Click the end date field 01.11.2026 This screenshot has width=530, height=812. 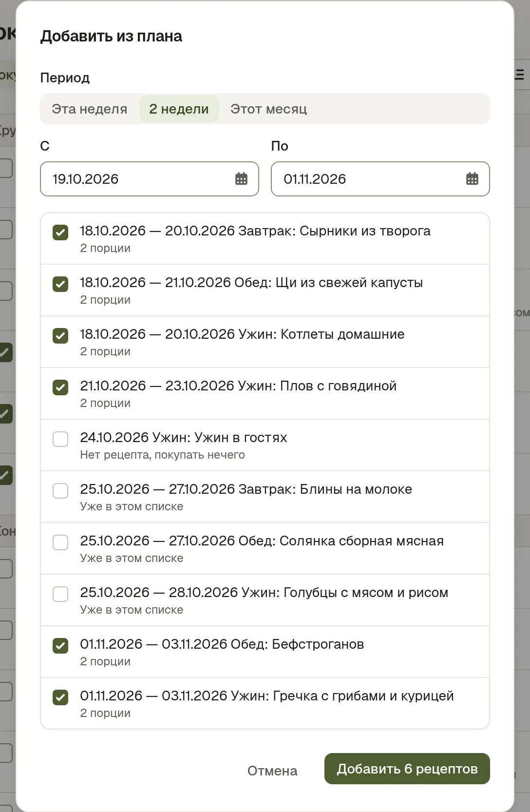coord(380,179)
